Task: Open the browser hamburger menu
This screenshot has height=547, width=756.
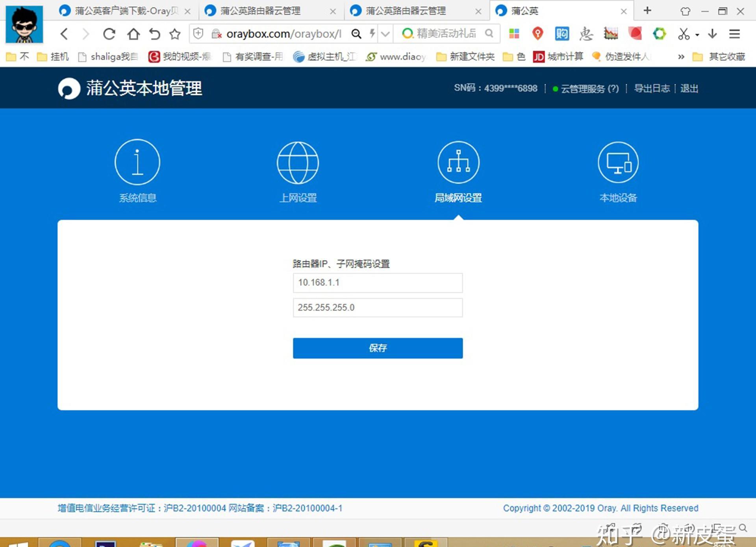Action: [x=734, y=34]
